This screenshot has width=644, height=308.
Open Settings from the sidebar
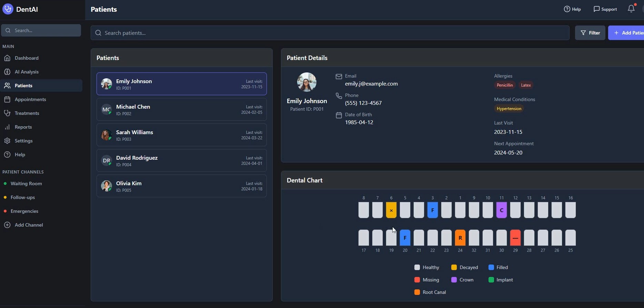23,141
